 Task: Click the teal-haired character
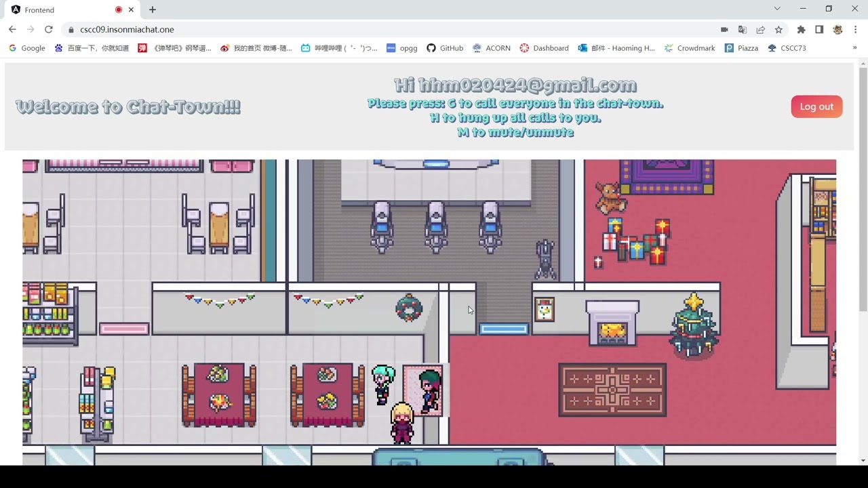coord(383,384)
